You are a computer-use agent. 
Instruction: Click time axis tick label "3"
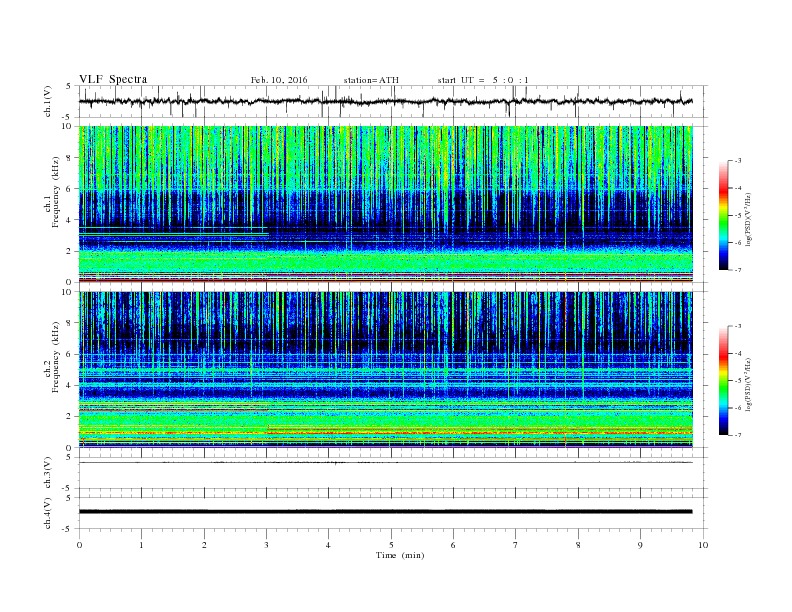[x=267, y=545]
